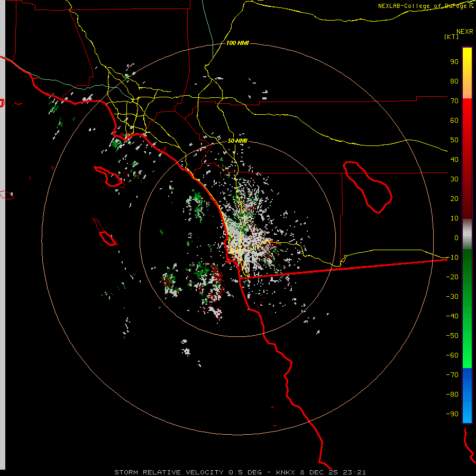Click the -30 value on velocity scale
The width and height of the screenshot is (476, 476).
pos(452,297)
